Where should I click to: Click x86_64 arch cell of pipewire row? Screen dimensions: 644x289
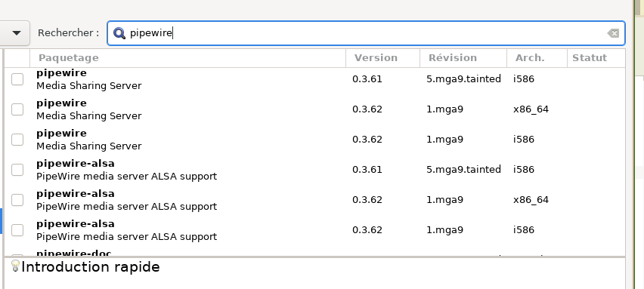pos(531,109)
